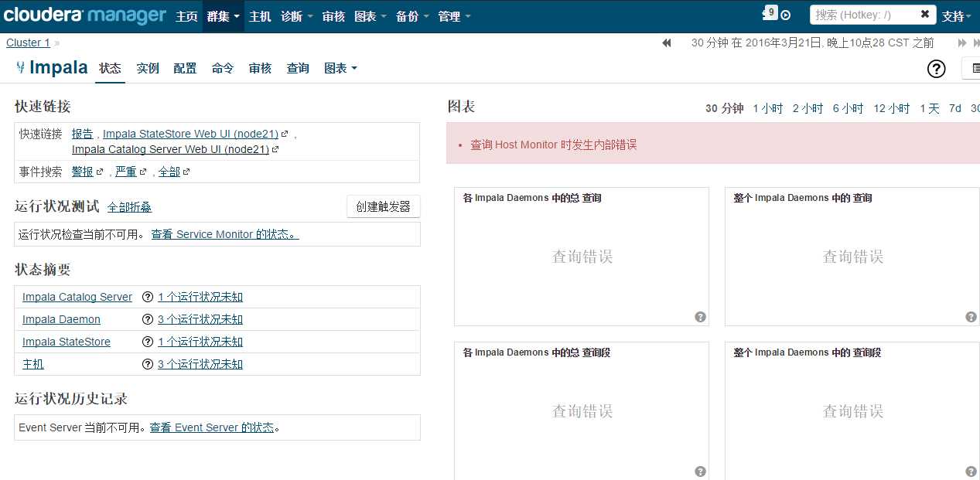Open Impala StateStore Web UI (node21) link
980x480 pixels.
click(190, 134)
